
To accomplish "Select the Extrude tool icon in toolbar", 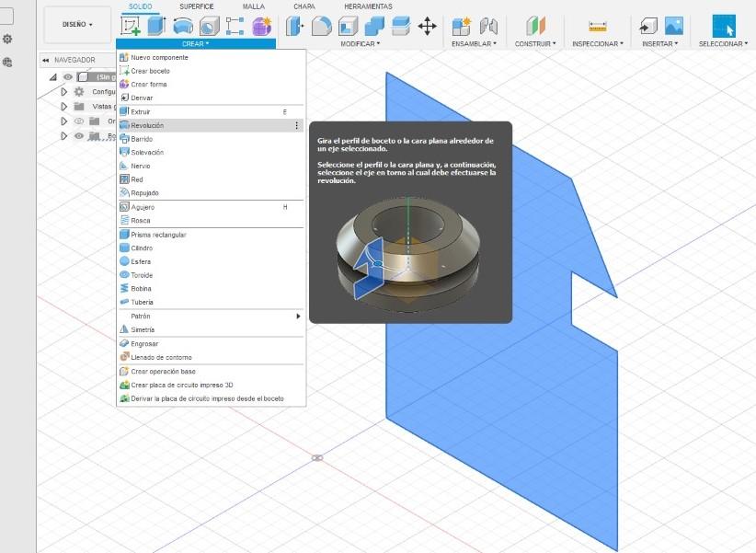I will tap(156, 26).
